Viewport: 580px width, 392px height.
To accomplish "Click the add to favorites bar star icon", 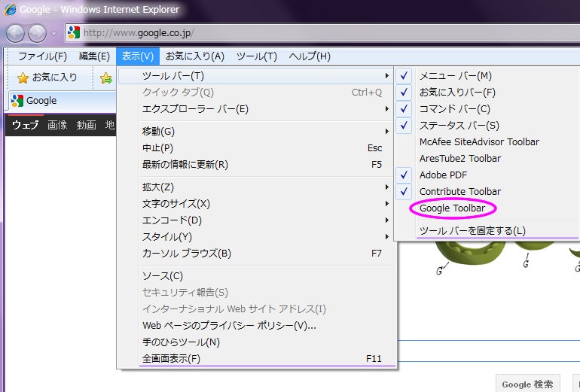I will pos(105,77).
